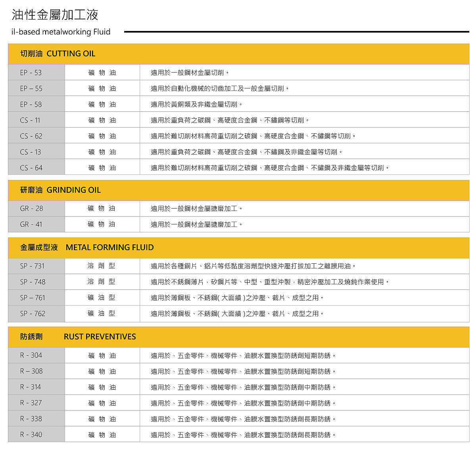
Task: Click the SP - 762 product code
Action: point(33,313)
